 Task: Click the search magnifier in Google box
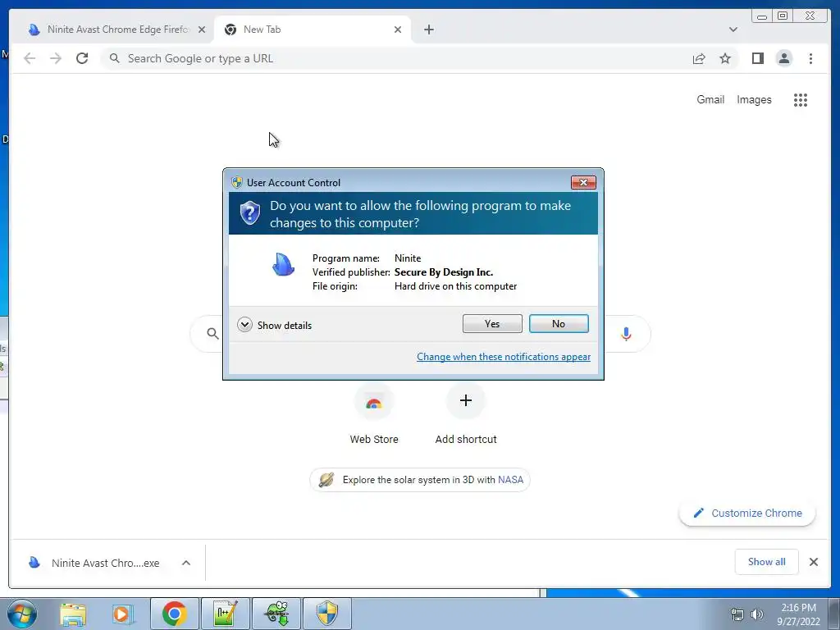click(x=212, y=334)
